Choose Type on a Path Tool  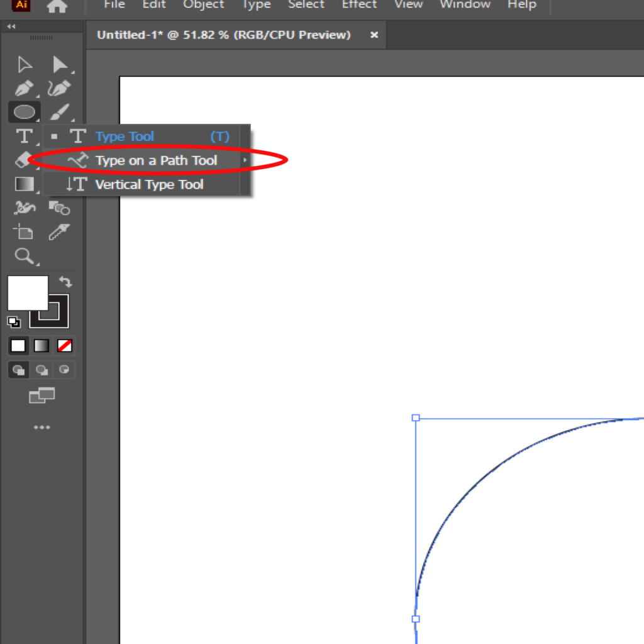[141, 160]
